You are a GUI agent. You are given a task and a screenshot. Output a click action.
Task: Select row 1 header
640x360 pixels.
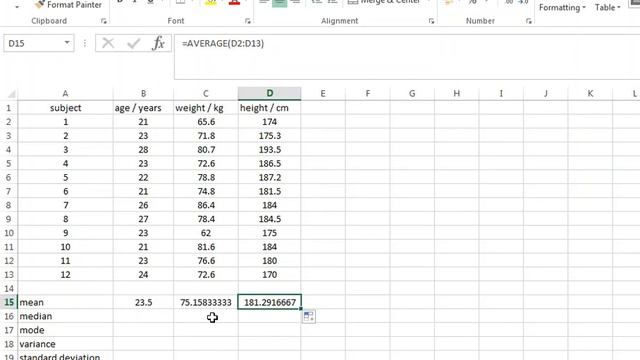(9, 108)
